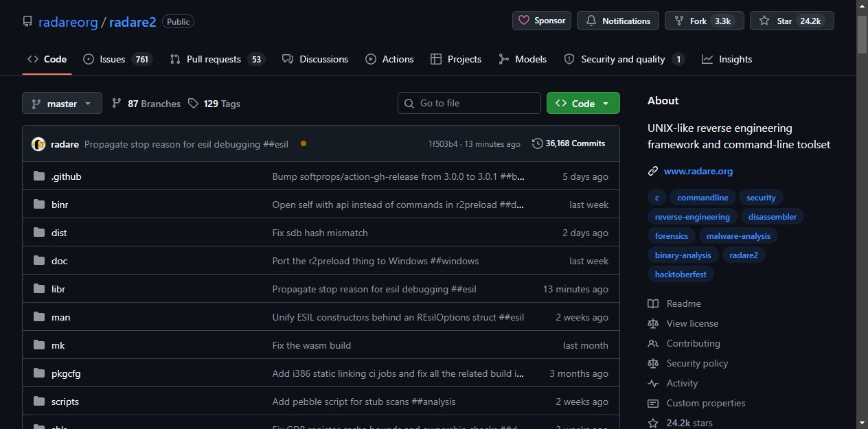Open 'Add pebble script for stub scans' commit

[364, 402]
